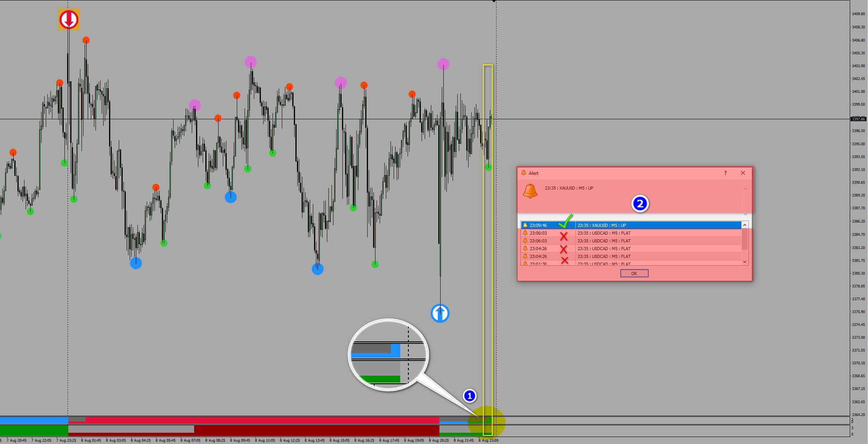This screenshot has width=868, height=444.
Task: Click the large orange bell alert icon
Action: 530,191
